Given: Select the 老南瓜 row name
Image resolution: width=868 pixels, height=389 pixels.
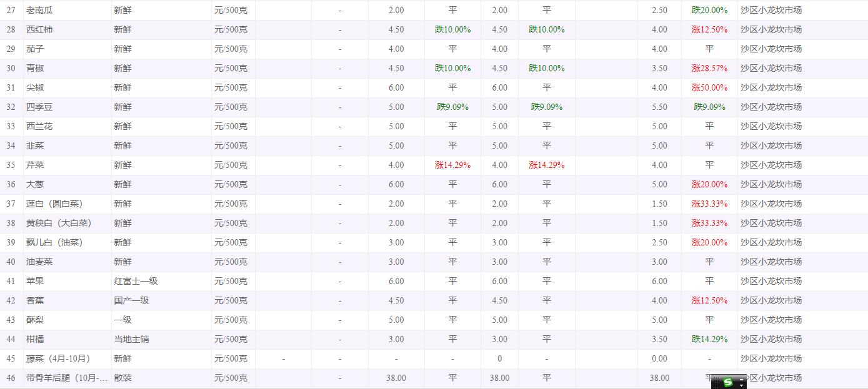Looking at the screenshot, I should coord(39,10).
